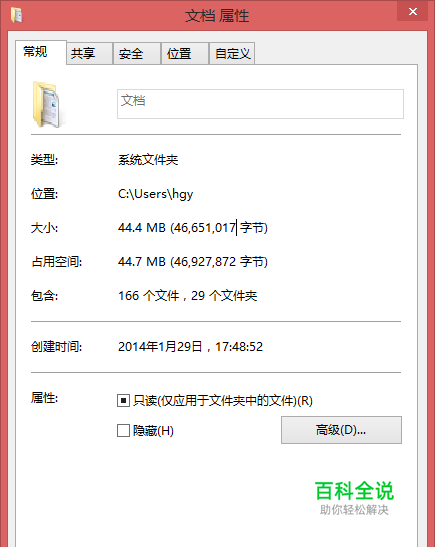Image resolution: width=435 pixels, height=547 pixels.
Task: Open 高级(D)... advanced attributes
Action: pyautogui.click(x=341, y=430)
